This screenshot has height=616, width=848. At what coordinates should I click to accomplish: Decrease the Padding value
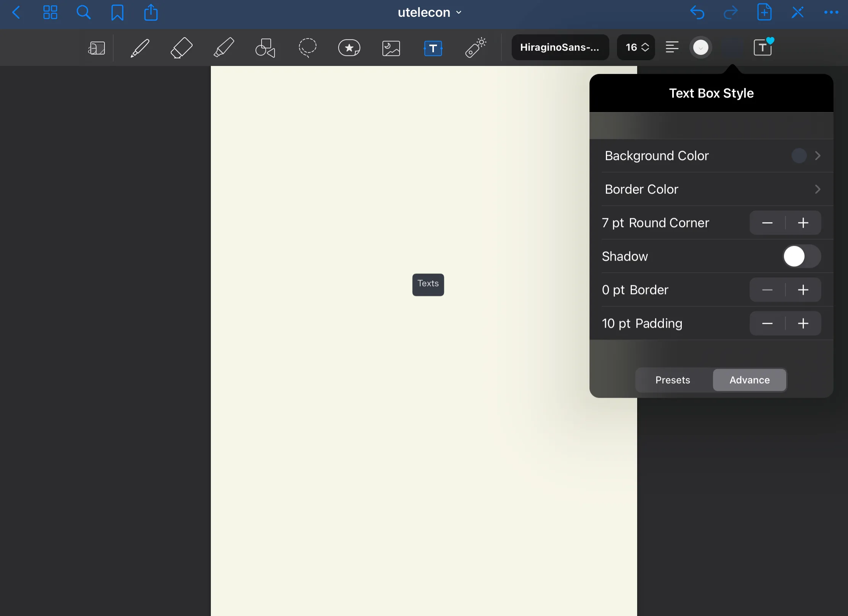[767, 324]
